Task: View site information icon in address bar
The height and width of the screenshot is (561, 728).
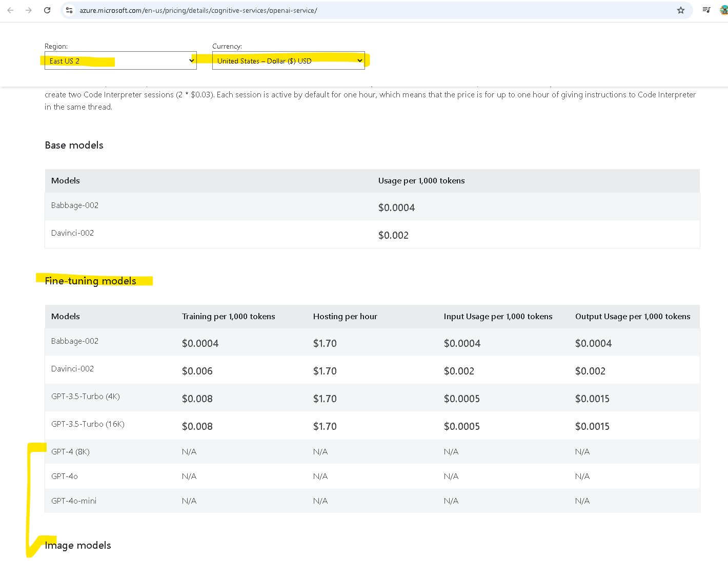Action: pos(70,10)
